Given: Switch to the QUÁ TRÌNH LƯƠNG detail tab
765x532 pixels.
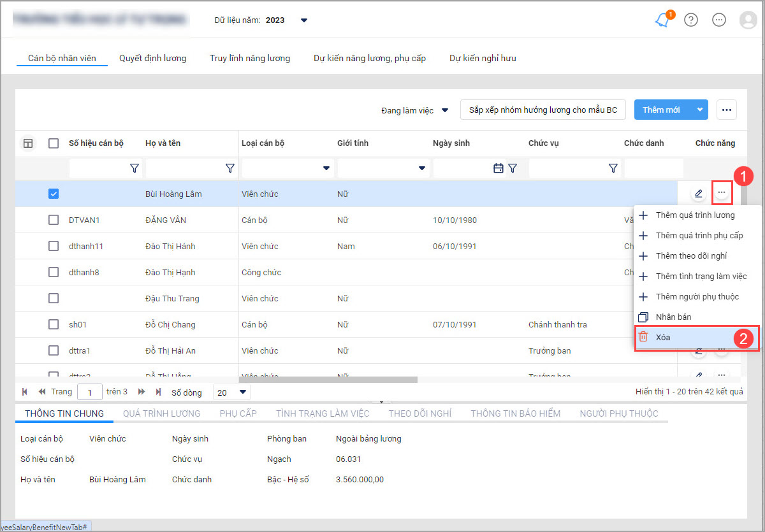Looking at the screenshot, I should point(161,413).
